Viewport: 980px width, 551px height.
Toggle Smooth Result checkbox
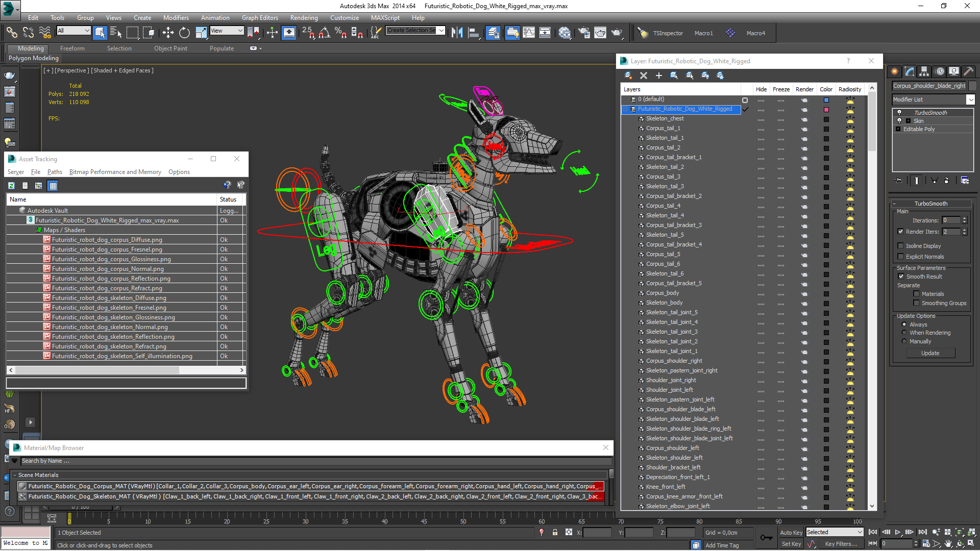[x=900, y=276]
